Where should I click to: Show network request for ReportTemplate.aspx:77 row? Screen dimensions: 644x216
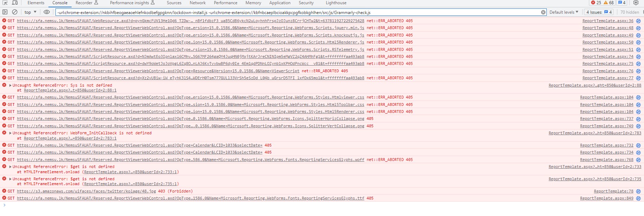(x=638, y=78)
